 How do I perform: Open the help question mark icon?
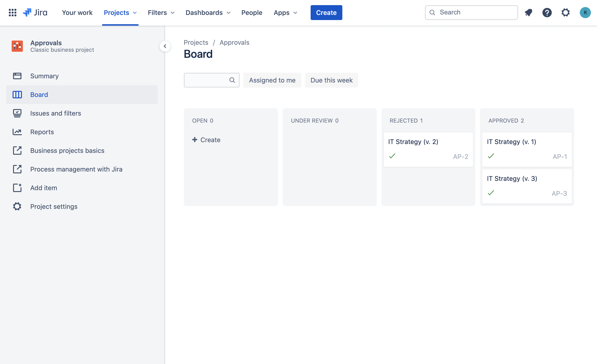547,13
